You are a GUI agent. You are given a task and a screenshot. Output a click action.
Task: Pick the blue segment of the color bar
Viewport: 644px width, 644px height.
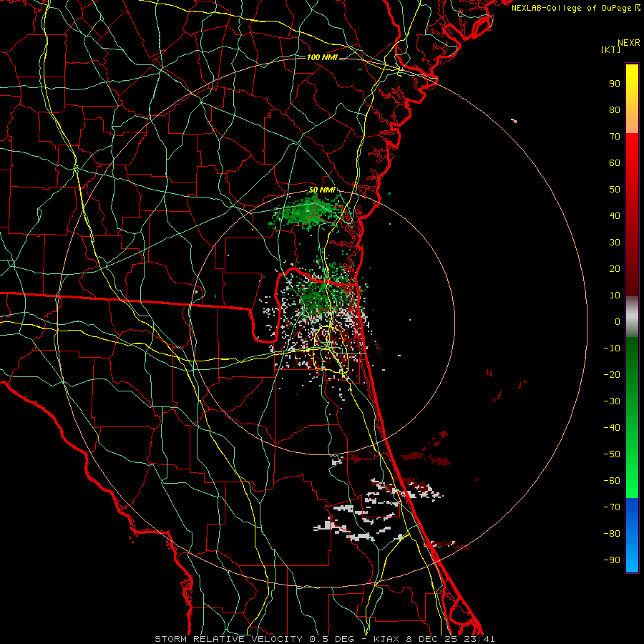tap(632, 535)
